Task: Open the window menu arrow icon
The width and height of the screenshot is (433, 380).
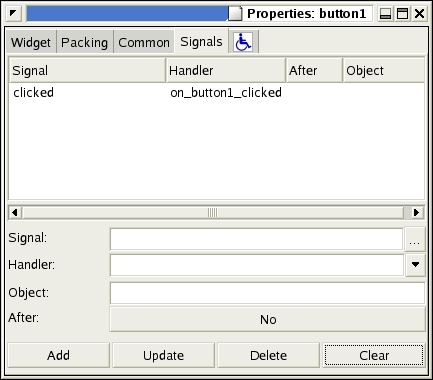Action: [13, 14]
